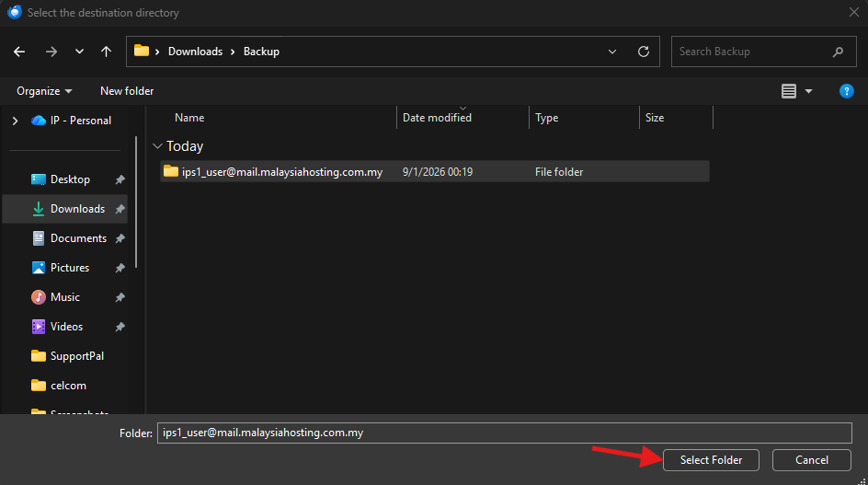Refresh the Backup folder view
This screenshot has width=868, height=485.
(644, 52)
